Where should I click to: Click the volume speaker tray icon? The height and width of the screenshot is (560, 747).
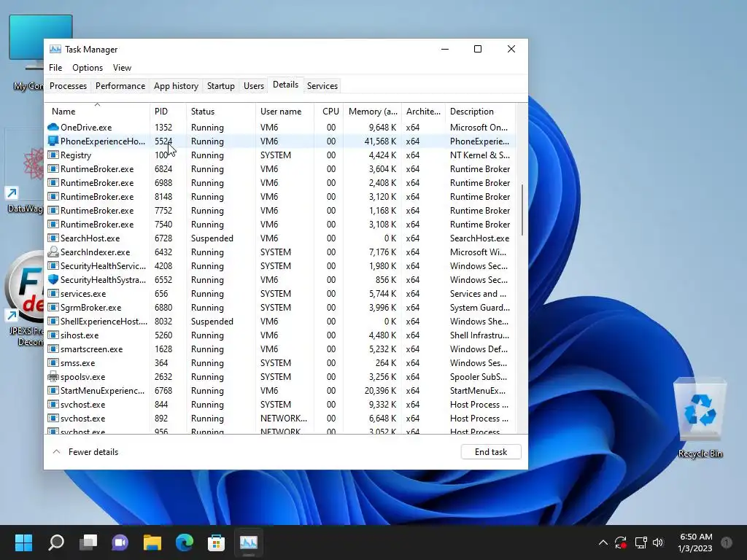pos(658,542)
